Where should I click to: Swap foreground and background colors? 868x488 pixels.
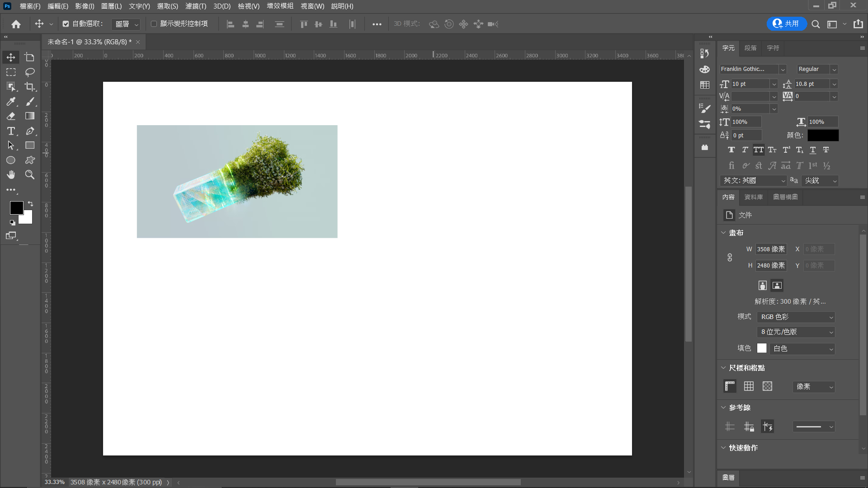pyautogui.click(x=30, y=204)
